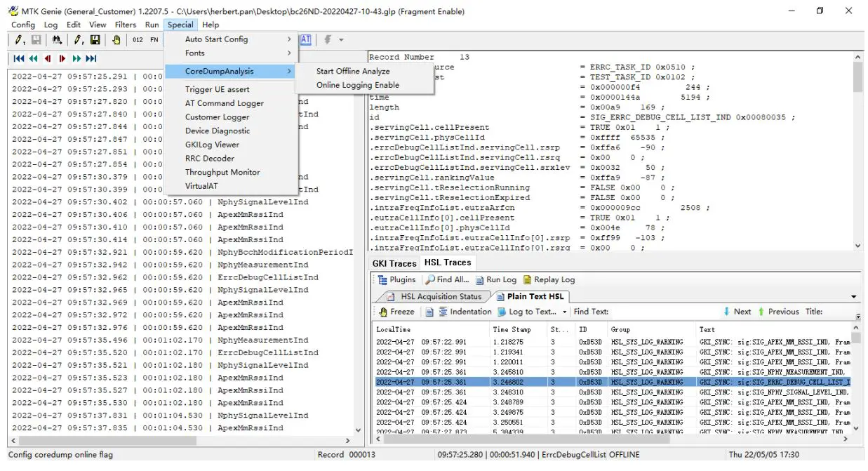
Task: Jump to last record with navigation arrow
Action: pyautogui.click(x=91, y=59)
